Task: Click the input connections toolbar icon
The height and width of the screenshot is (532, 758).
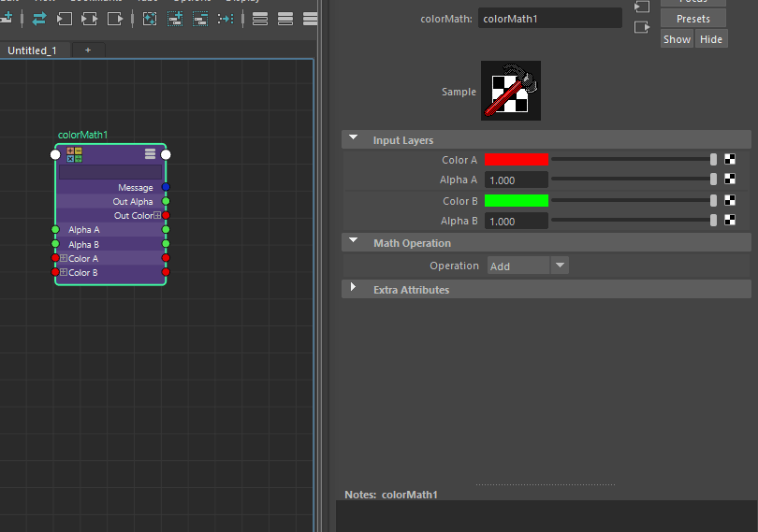Action: click(64, 18)
